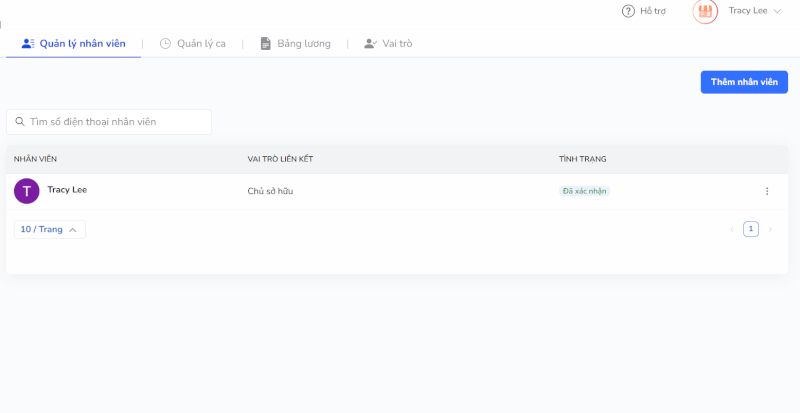
Task: Click the clock icon for shift management
Action: 166,43
